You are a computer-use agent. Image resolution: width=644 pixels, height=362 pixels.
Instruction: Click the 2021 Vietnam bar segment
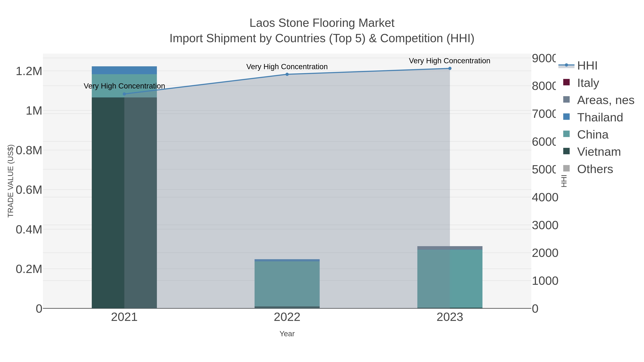point(124,203)
